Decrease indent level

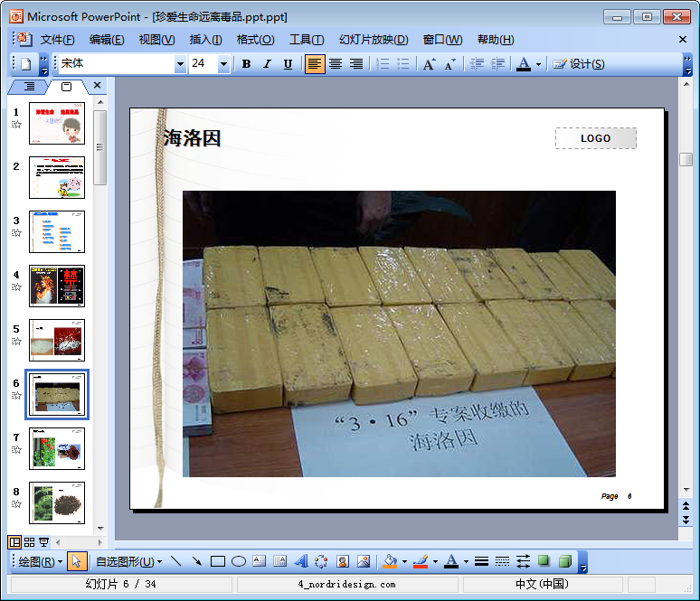477,64
